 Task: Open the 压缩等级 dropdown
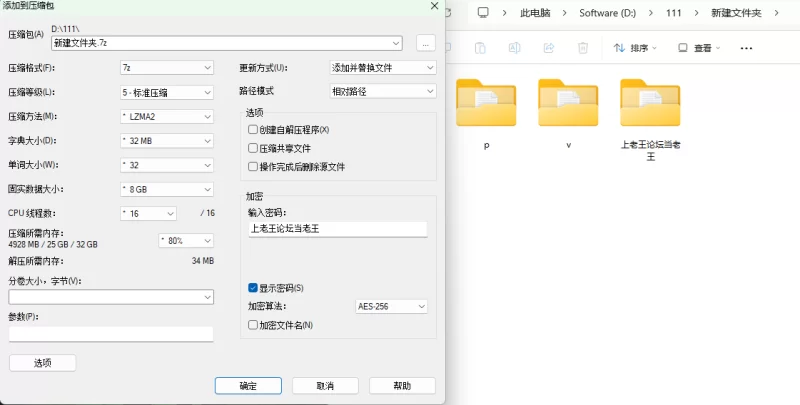tap(166, 92)
